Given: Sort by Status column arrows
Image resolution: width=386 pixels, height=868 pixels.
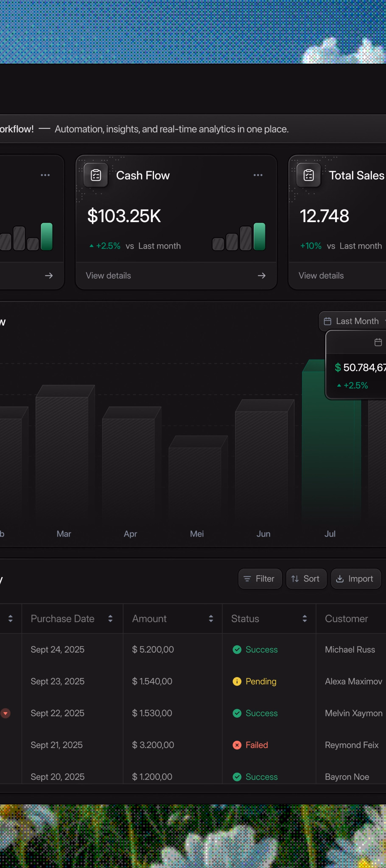Looking at the screenshot, I should point(305,618).
